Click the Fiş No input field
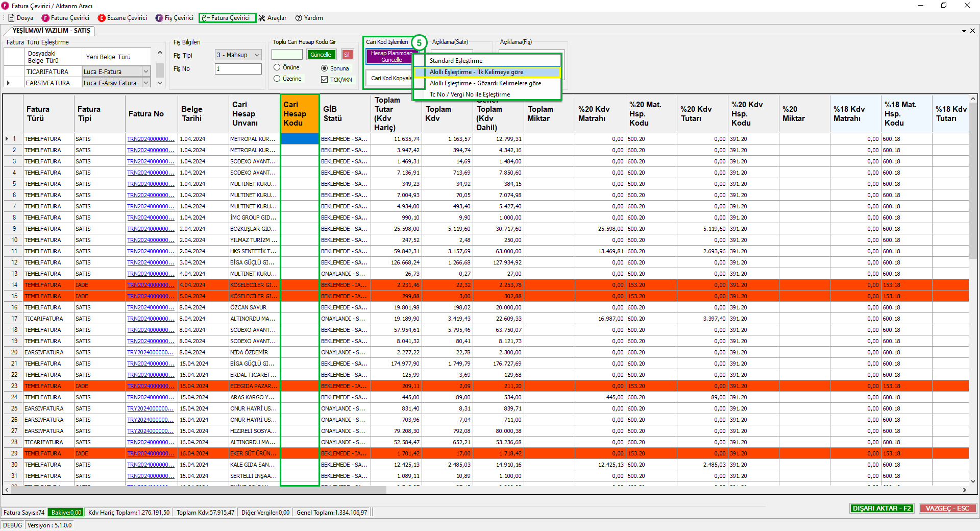980x531 pixels. (238, 69)
